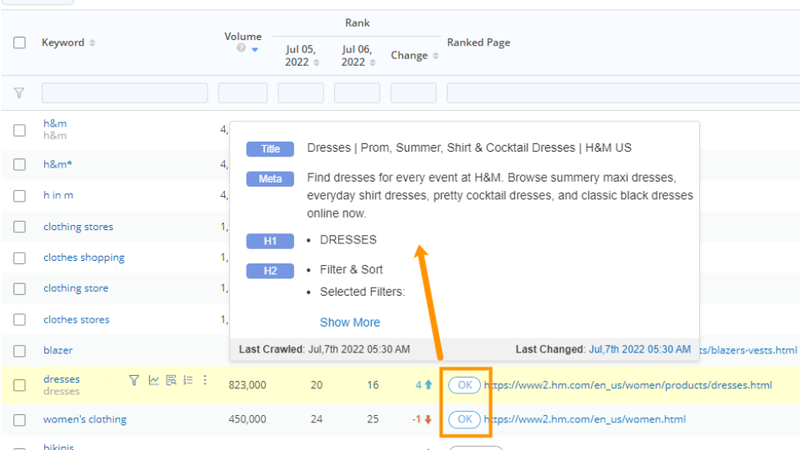Image resolution: width=800 pixels, height=450 pixels.
Task: Check the box for blazer
Action: pos(19,351)
